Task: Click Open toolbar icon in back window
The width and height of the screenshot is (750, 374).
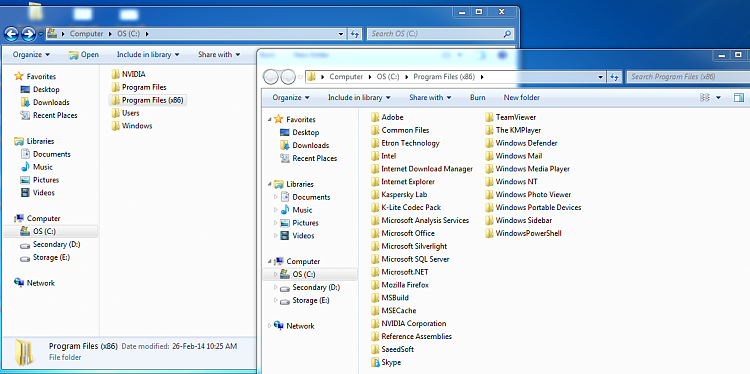Action: (73, 55)
